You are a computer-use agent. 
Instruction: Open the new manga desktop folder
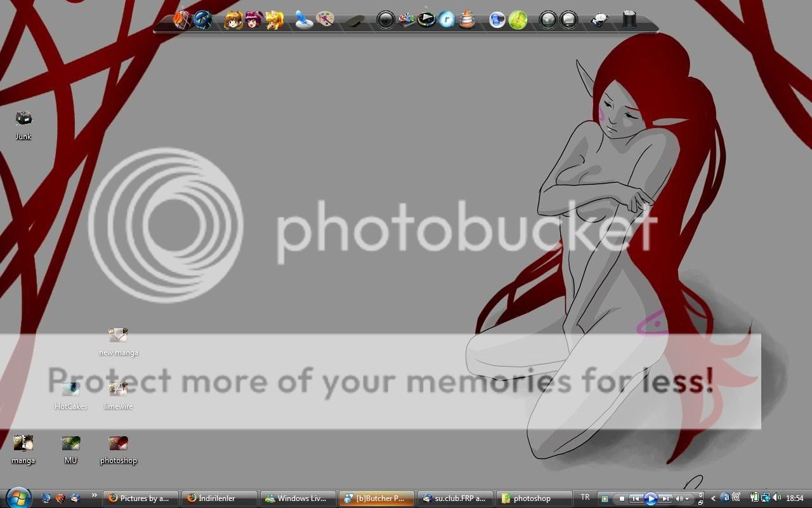pyautogui.click(x=119, y=342)
